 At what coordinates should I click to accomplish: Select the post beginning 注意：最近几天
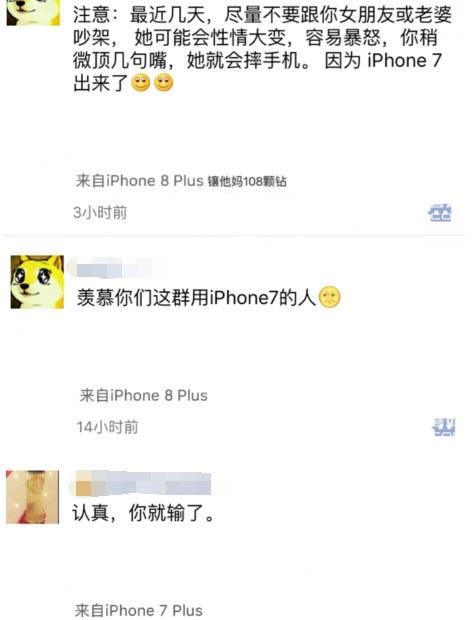(x=262, y=49)
